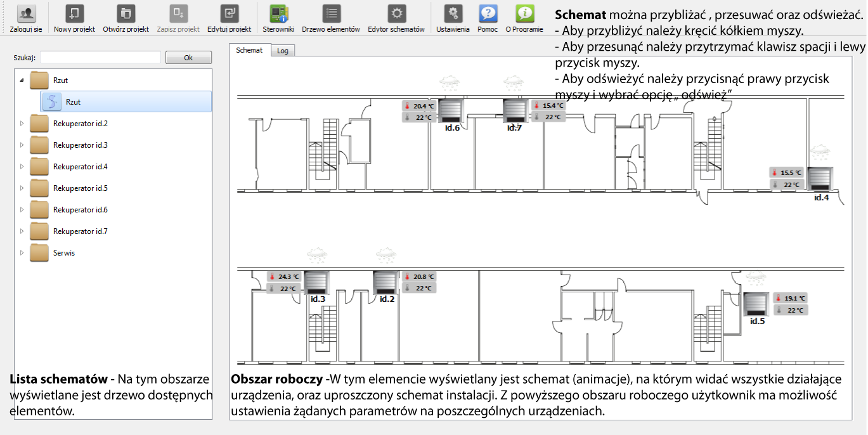
Task: Open the Sterowniki controllers icon
Action: point(279,13)
